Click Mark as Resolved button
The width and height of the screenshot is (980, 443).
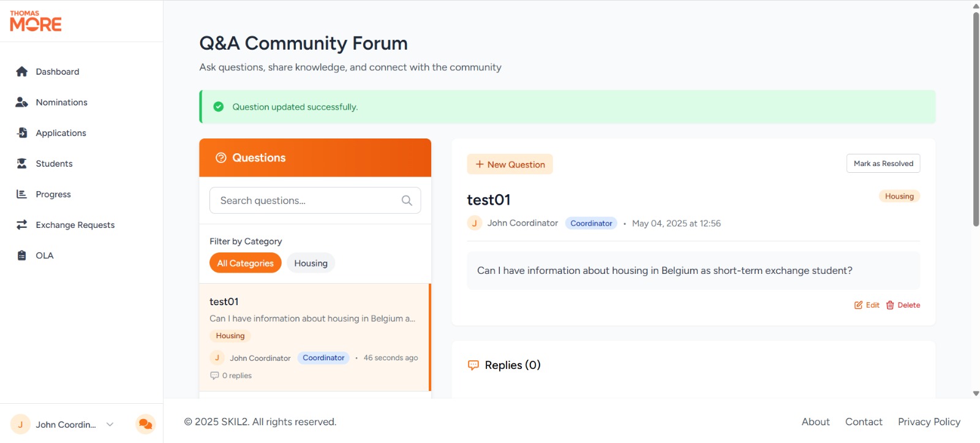[x=883, y=164]
